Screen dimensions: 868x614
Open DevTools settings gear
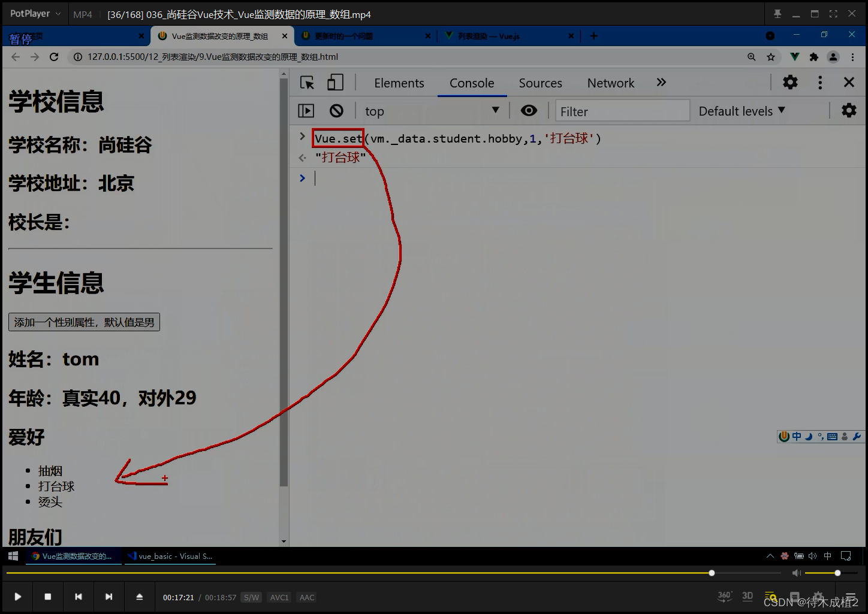[790, 83]
